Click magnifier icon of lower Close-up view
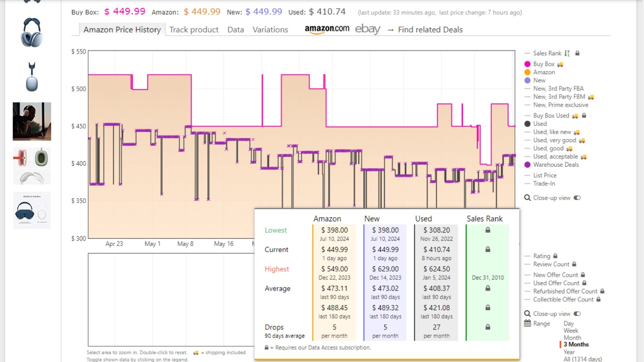This screenshot has height=362, width=644. tap(527, 314)
